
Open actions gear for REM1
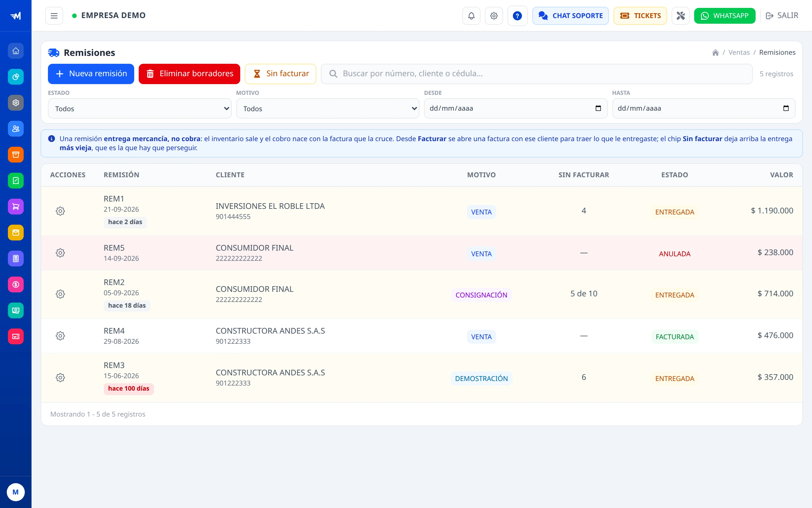tap(60, 211)
